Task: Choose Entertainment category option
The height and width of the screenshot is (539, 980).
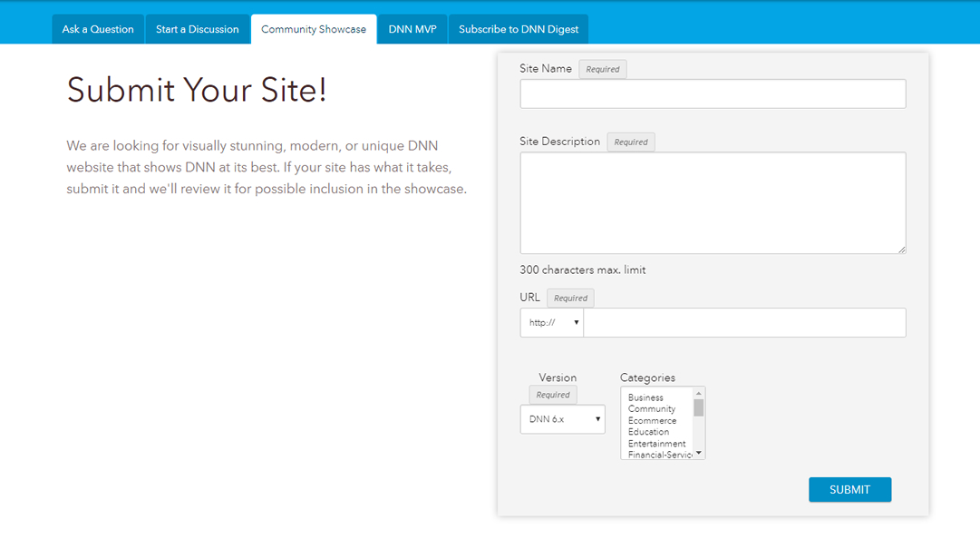Action: 656,444
